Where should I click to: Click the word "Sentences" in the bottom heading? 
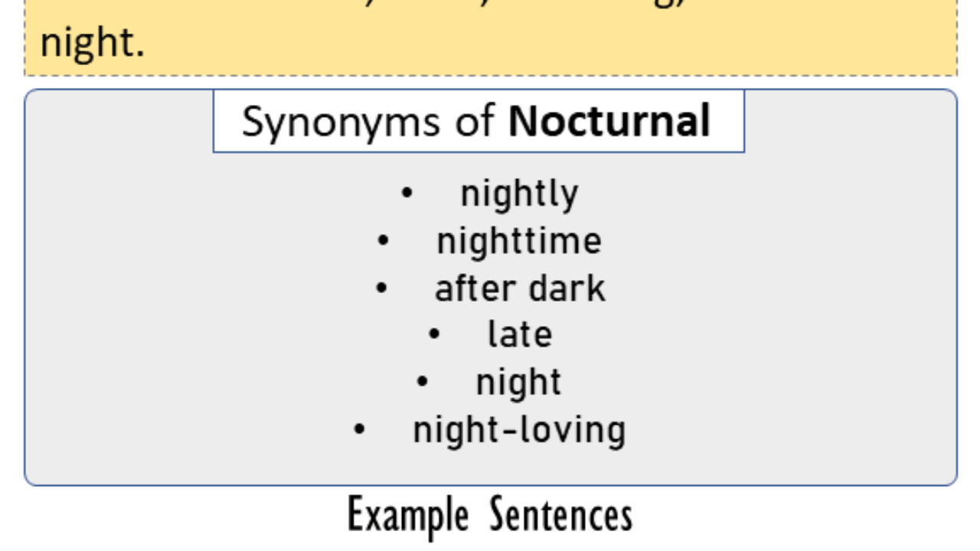click(x=561, y=515)
